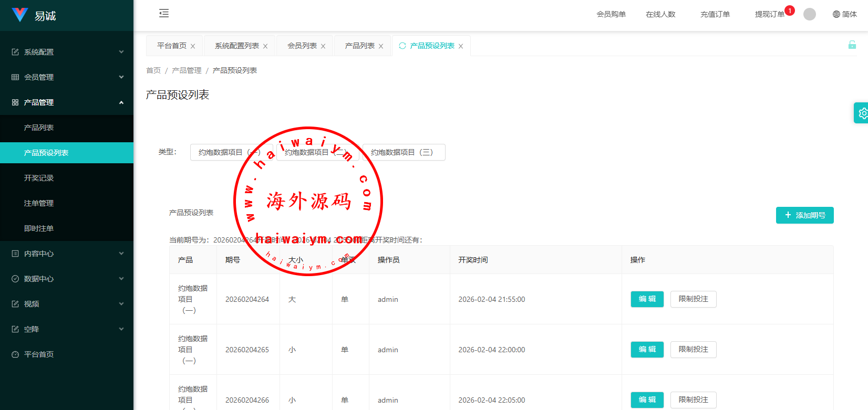Open 开奖记录 in the sidebar
Viewport: 868px width, 410px height.
tap(39, 178)
